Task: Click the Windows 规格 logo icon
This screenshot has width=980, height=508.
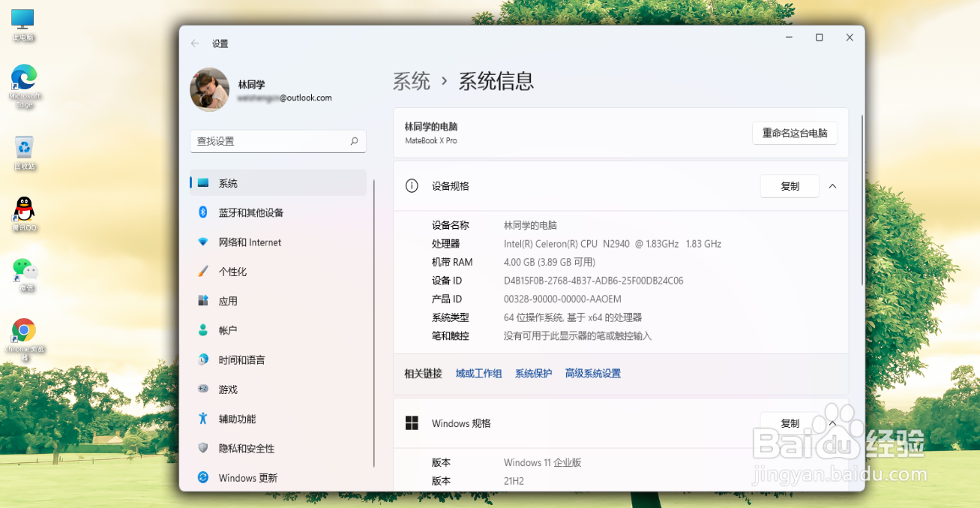Action: click(x=412, y=423)
